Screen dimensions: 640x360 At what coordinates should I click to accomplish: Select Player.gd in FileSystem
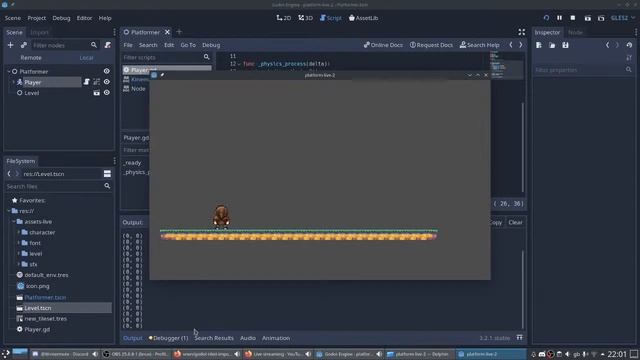pyautogui.click(x=37, y=329)
